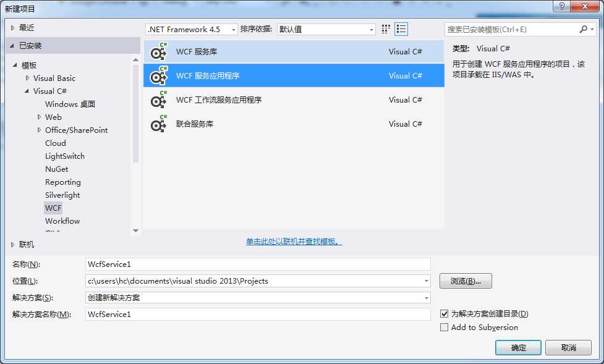Screen dimensions: 604x364
Task: Click the tree scrollbar down arrow
Action: pos(135,231)
